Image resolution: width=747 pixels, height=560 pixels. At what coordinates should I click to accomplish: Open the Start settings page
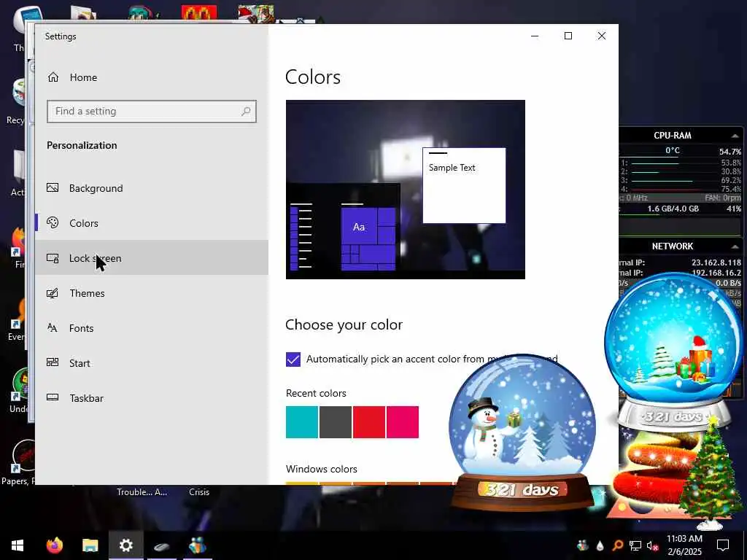point(152,363)
